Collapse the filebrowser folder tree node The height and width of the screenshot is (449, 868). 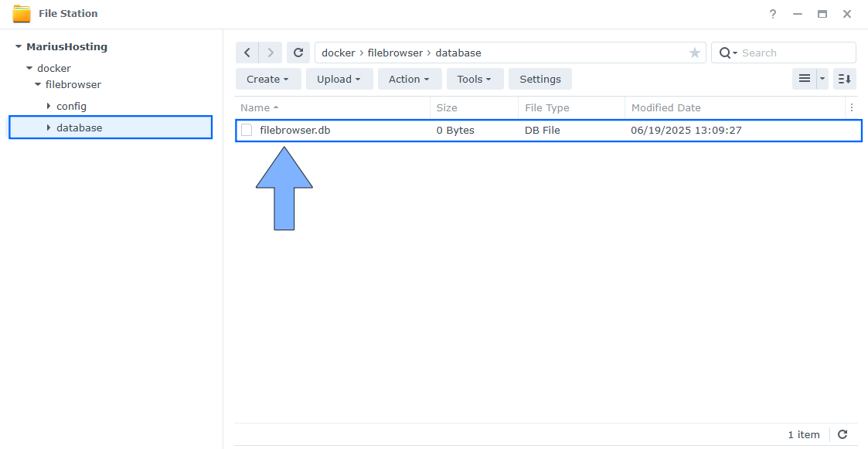(x=38, y=84)
